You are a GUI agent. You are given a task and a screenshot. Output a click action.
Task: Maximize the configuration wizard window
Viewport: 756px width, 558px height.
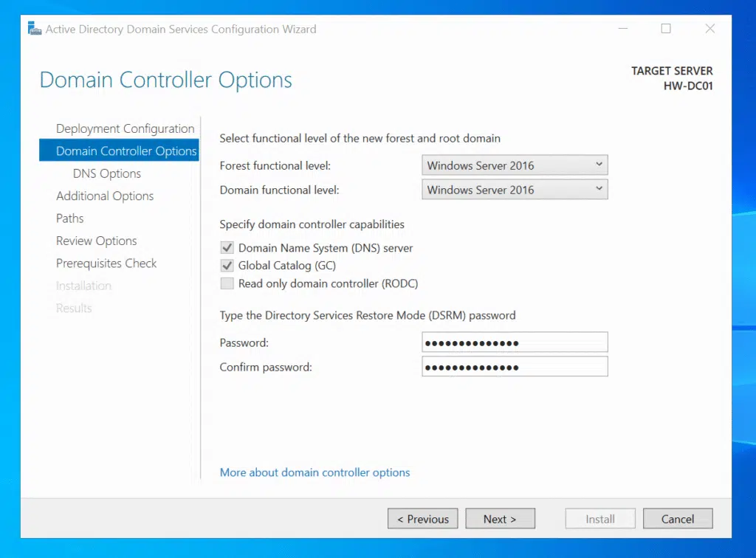pyautogui.click(x=665, y=29)
